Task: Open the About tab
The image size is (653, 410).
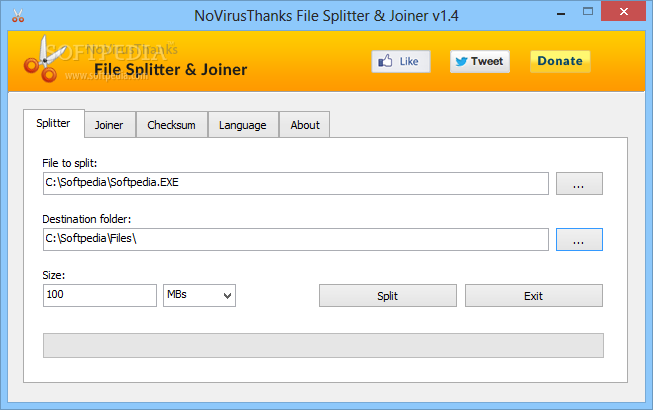Action: tap(305, 125)
